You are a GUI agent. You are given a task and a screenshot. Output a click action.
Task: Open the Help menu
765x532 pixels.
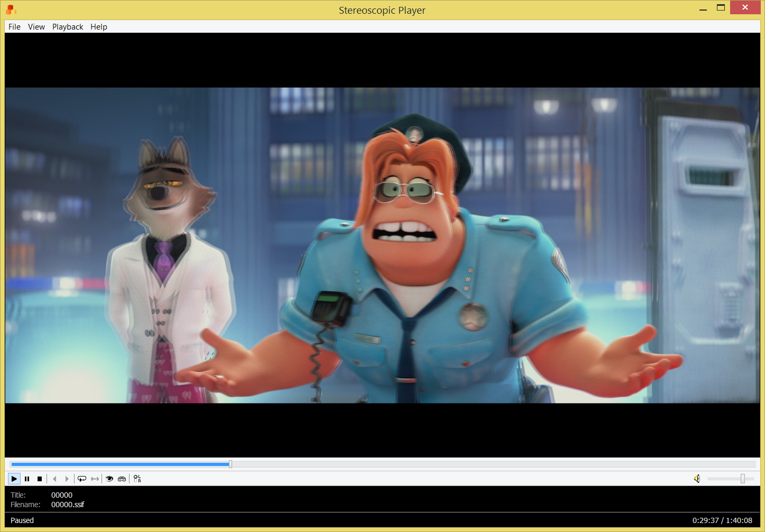point(99,27)
